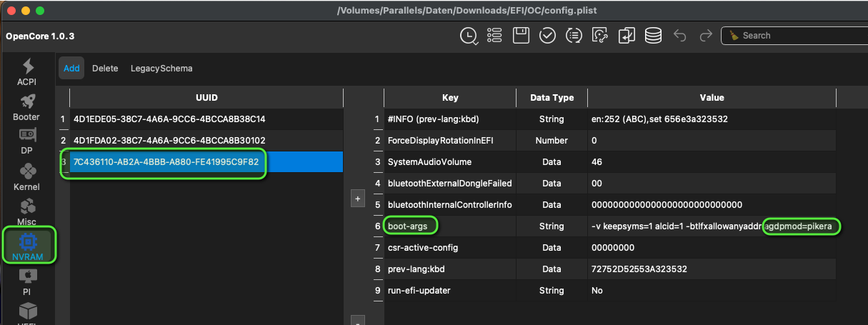Click the list view toolbar icon

[x=494, y=36]
